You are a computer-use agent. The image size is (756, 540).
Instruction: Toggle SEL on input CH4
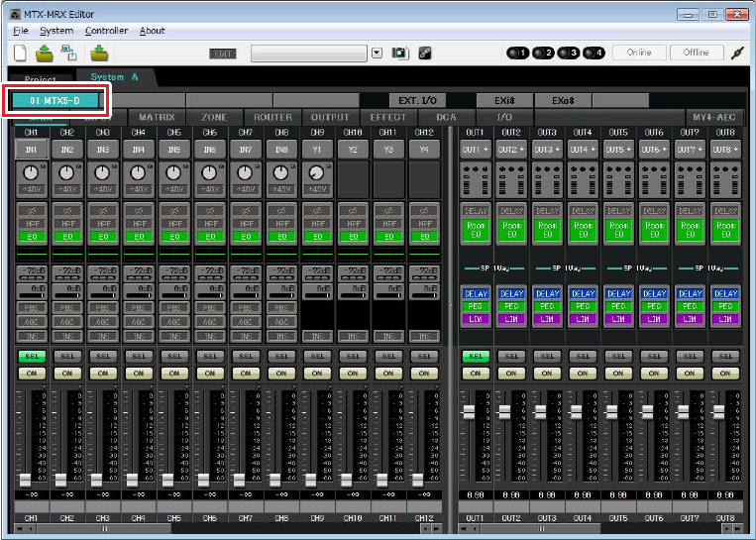pyautogui.click(x=139, y=357)
